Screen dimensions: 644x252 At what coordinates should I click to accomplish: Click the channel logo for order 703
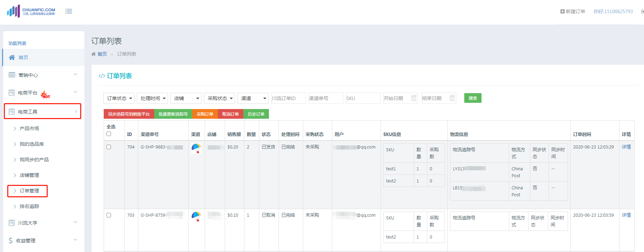pos(196,217)
